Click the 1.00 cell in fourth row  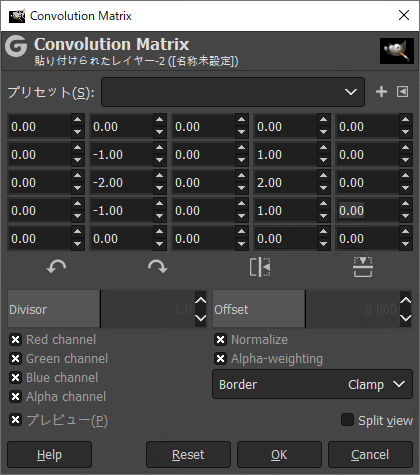point(285,210)
